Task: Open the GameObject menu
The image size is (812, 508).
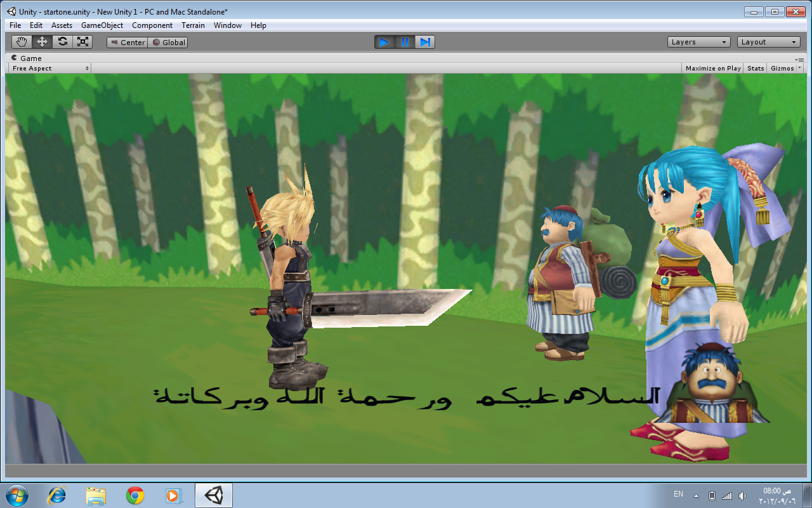Action: 101,25
